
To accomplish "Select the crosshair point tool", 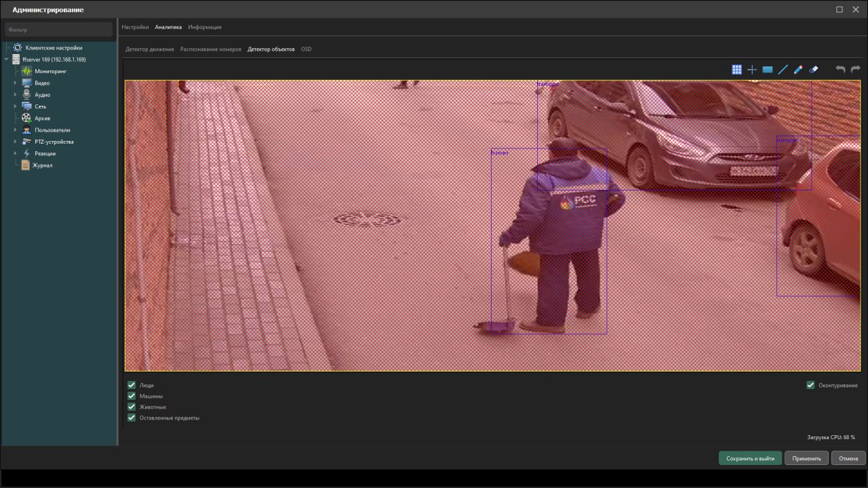I will click(752, 70).
